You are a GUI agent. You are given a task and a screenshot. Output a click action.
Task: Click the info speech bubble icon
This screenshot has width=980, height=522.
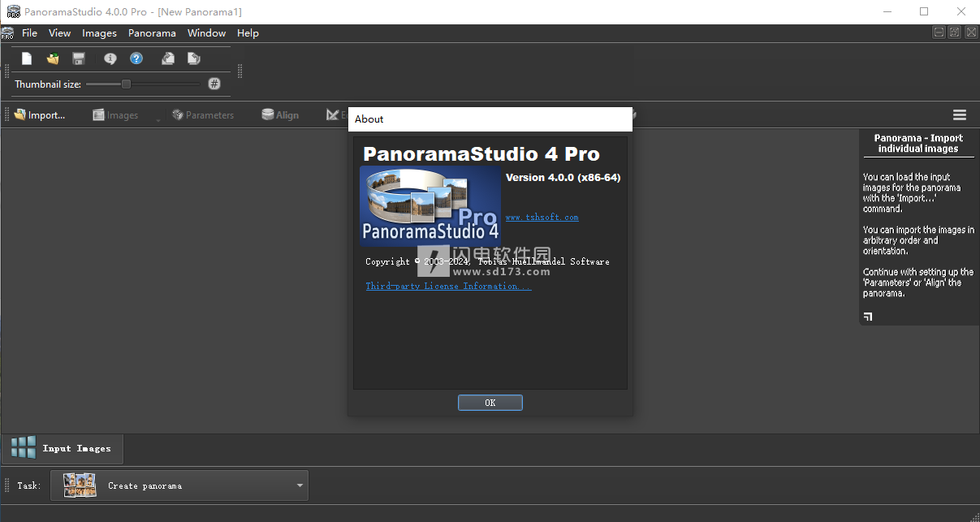click(x=110, y=58)
